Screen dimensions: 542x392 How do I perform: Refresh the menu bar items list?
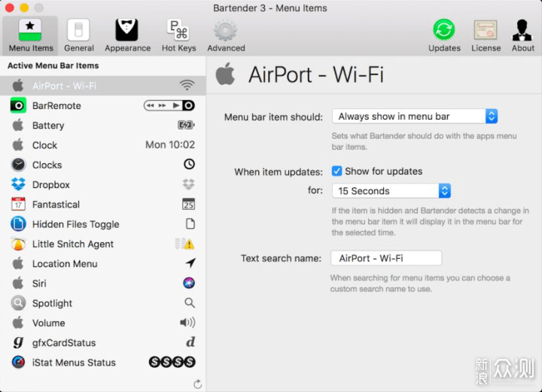click(x=197, y=384)
